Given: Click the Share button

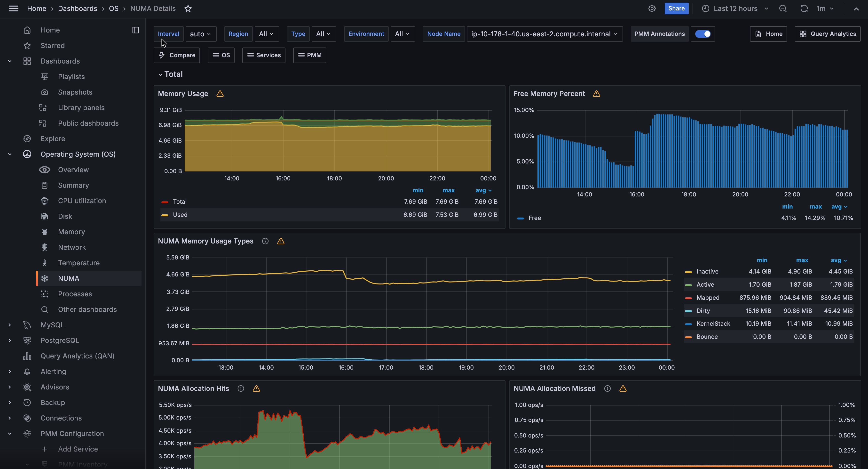Looking at the screenshot, I should click(x=676, y=9).
